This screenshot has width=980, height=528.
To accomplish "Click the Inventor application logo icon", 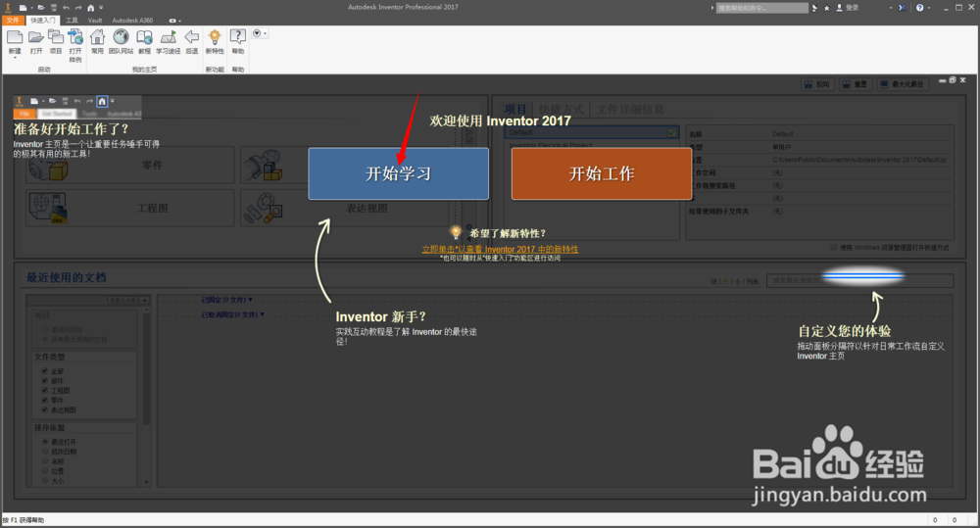I will pos(8,8).
